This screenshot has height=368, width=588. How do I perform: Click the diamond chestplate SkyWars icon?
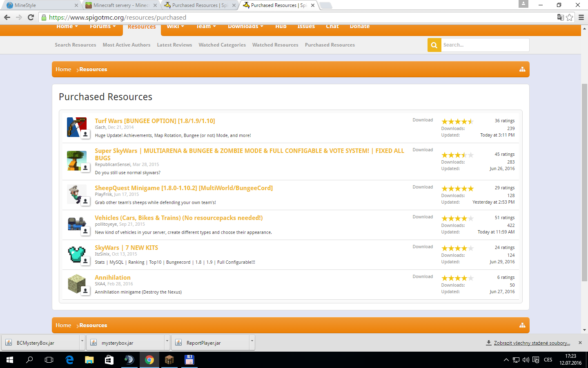tap(76, 254)
